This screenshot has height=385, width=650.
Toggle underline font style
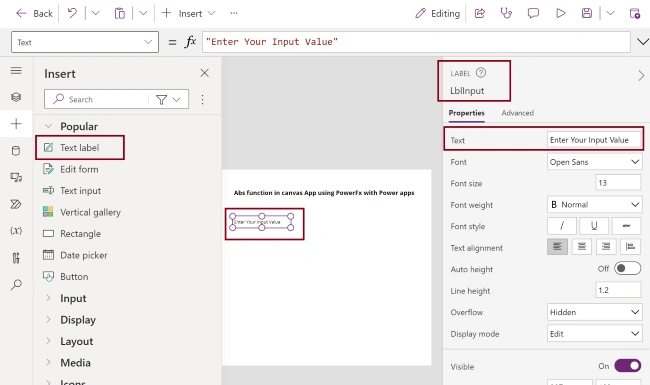(x=594, y=226)
